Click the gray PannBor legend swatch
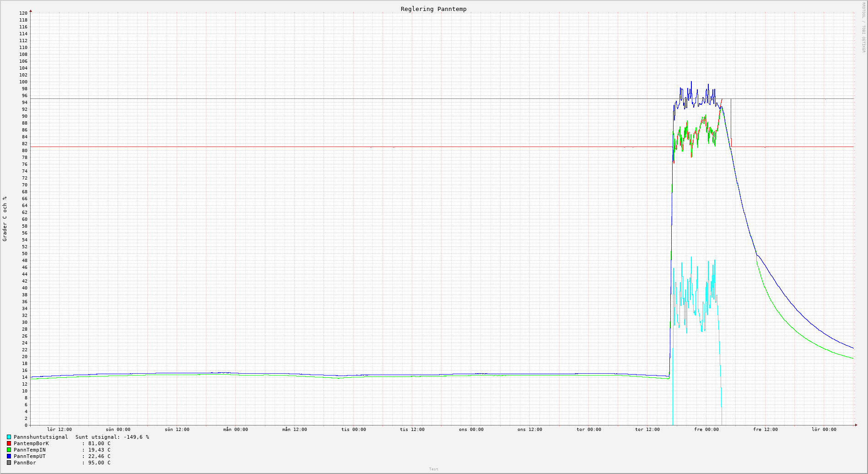868x474 pixels. [x=9, y=463]
